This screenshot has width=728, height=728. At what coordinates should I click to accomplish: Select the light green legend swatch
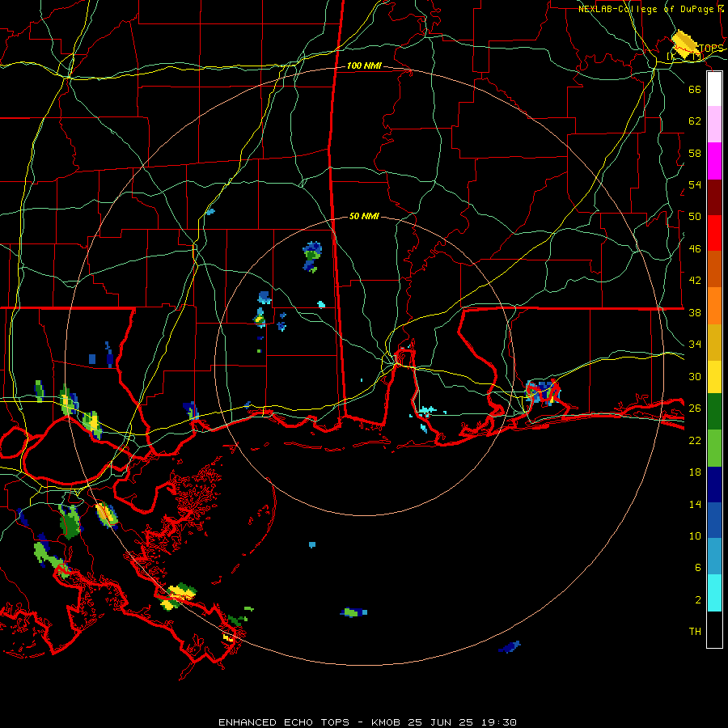tap(714, 448)
